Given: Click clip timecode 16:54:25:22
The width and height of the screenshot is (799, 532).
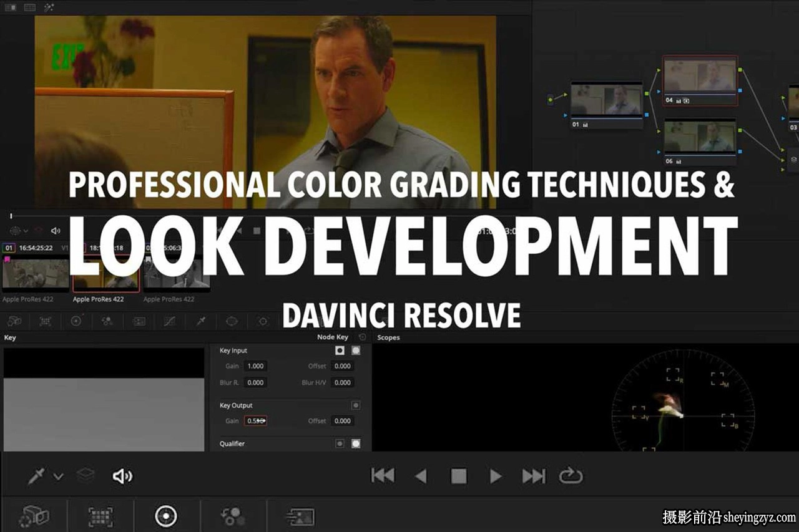Looking at the screenshot, I should (36, 248).
